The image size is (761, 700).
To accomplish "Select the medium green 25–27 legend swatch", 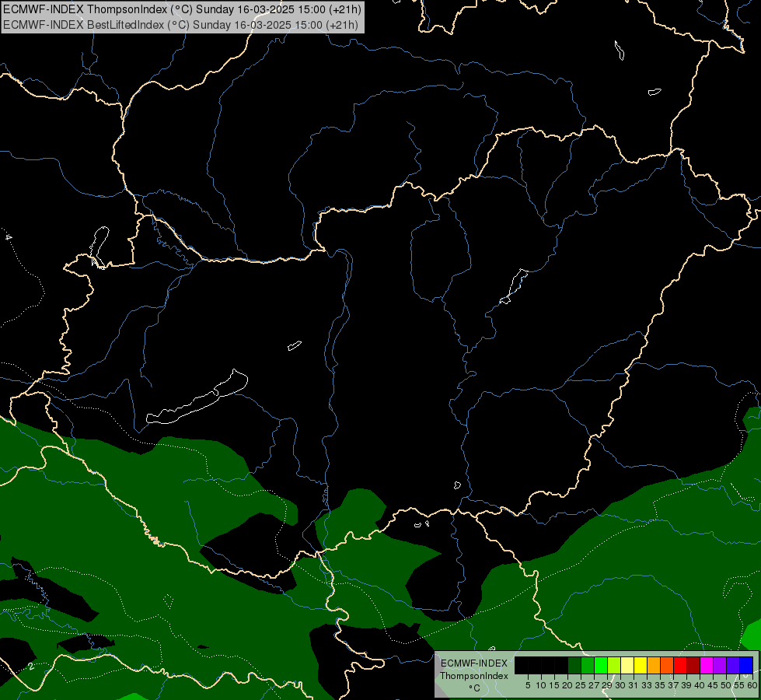I will pos(588,665).
